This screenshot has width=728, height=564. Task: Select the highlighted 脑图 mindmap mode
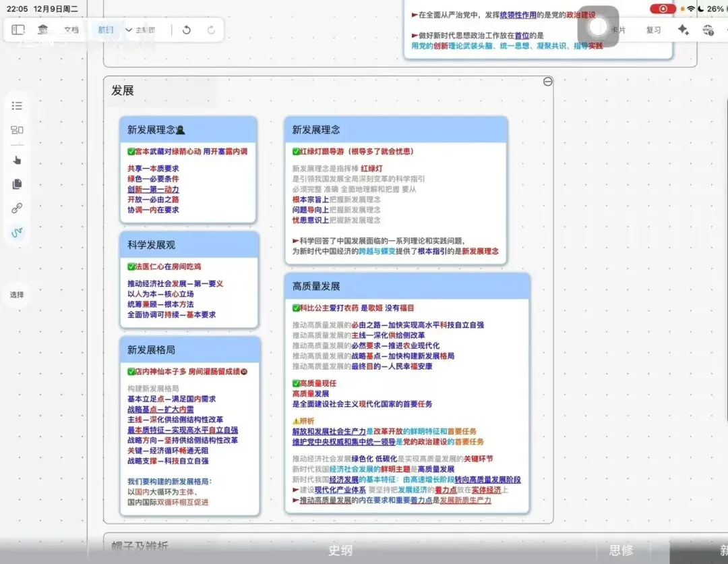click(x=106, y=30)
